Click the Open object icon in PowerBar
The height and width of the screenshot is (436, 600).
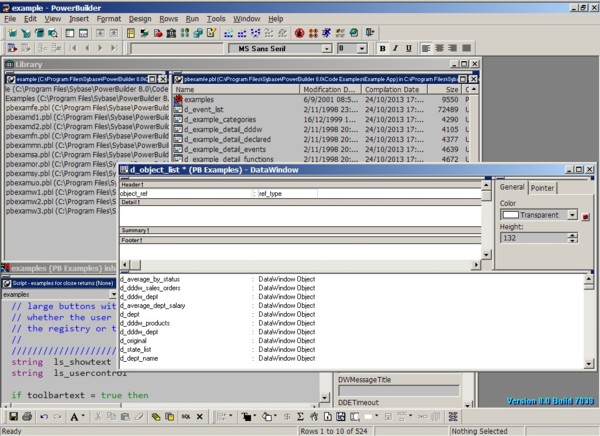click(39, 33)
